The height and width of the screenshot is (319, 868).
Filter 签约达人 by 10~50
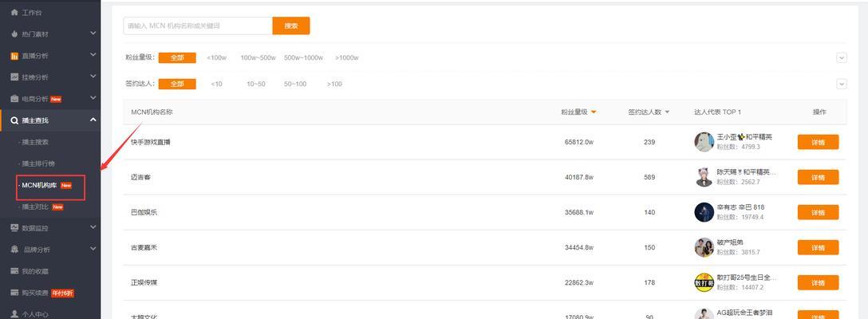coord(256,85)
